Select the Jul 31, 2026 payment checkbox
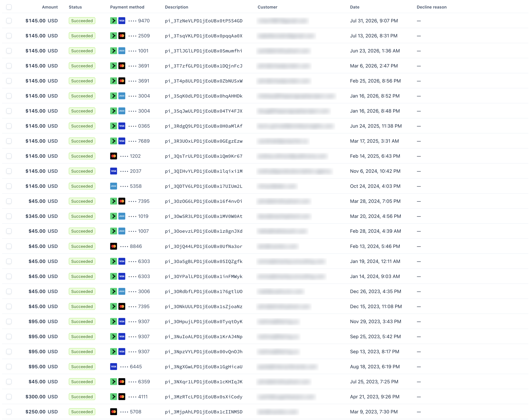 [9, 21]
